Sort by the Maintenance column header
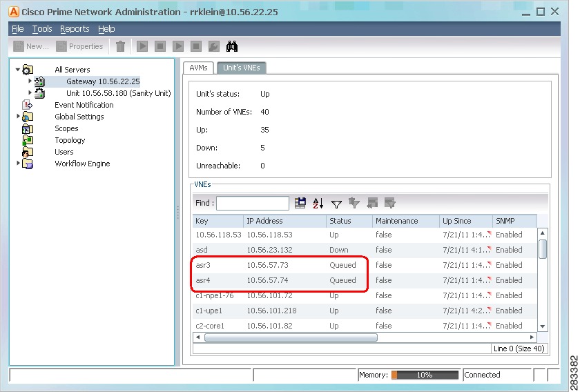580x392 pixels. [406, 221]
